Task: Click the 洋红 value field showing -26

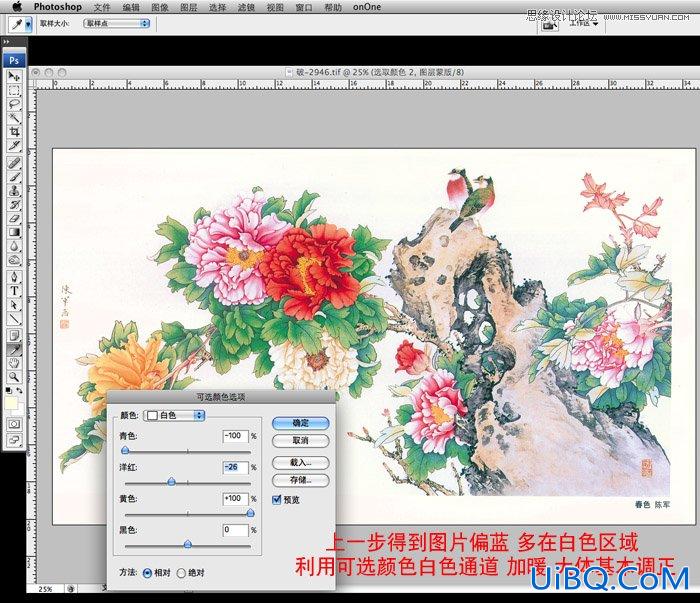Action: click(235, 467)
